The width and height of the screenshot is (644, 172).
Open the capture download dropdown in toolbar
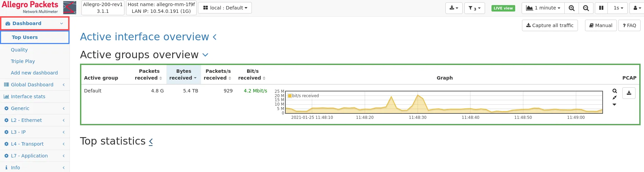tap(454, 8)
